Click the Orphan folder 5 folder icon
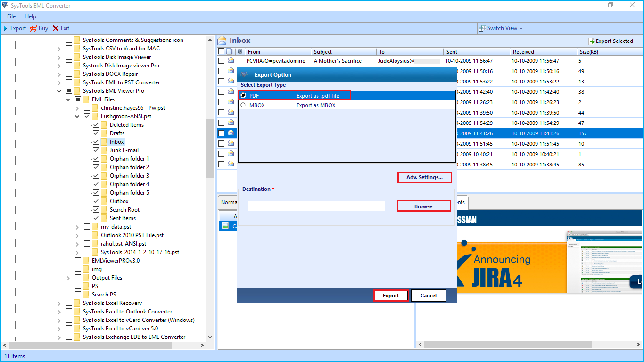The image size is (644, 362). [x=105, y=193]
